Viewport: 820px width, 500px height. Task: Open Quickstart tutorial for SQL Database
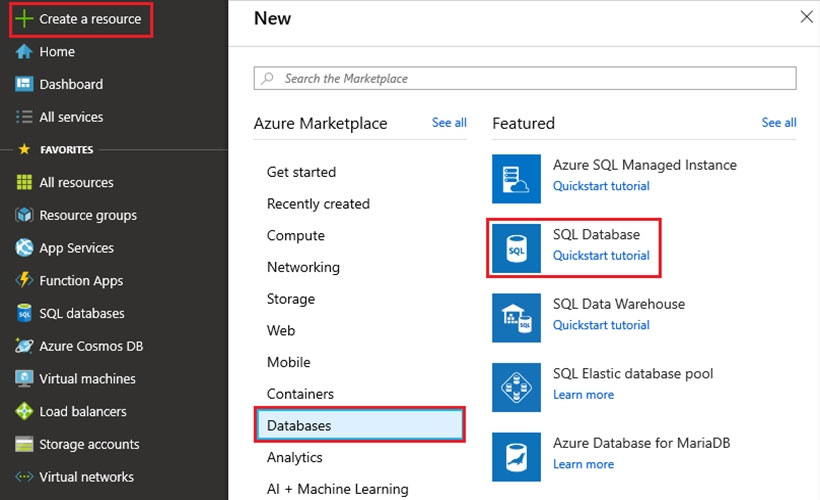(x=601, y=255)
